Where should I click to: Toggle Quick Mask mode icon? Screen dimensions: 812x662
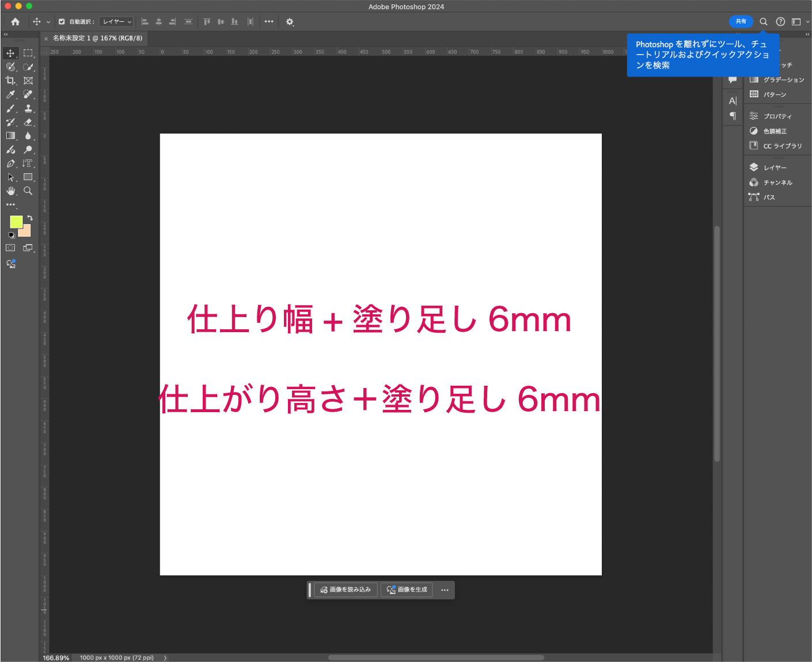10,248
